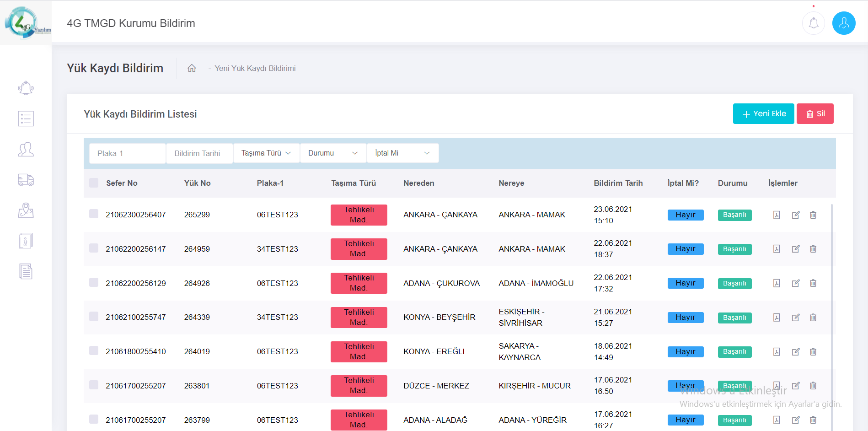Click the DÜZCE - MERKEZ origin cell
Viewport: 868px width, 431px height.
point(436,386)
